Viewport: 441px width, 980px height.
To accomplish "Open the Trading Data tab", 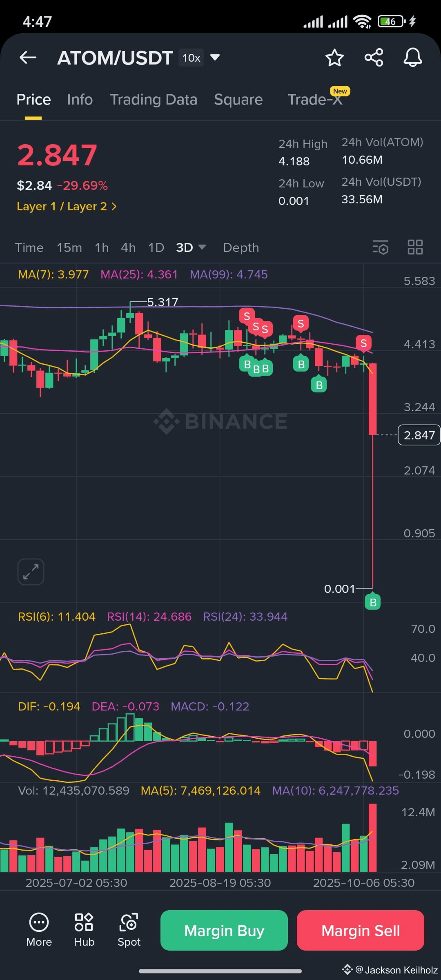I will pos(154,100).
